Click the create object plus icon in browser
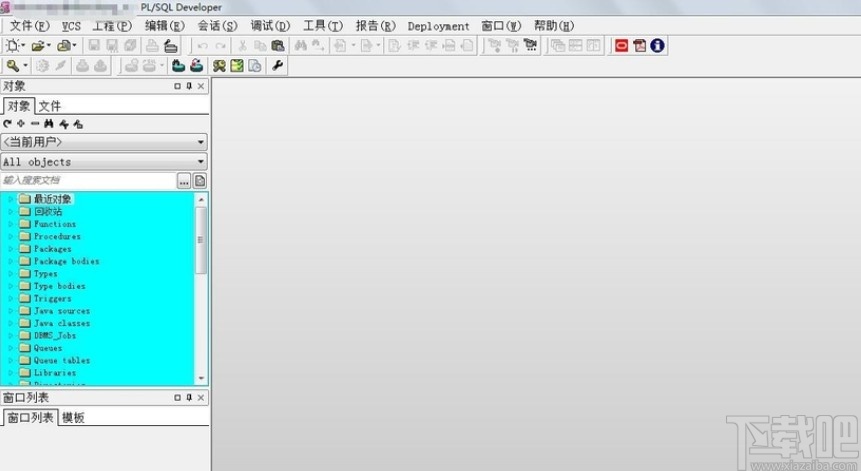 point(21,124)
